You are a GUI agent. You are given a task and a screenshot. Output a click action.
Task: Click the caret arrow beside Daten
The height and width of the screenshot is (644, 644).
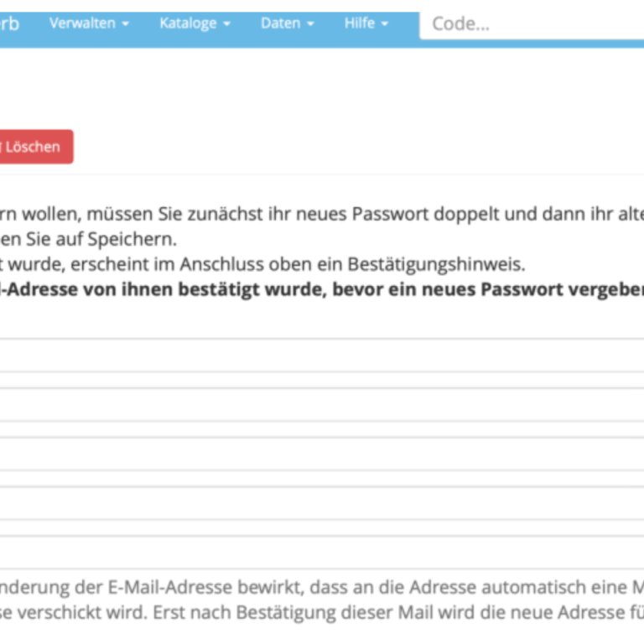(311, 24)
